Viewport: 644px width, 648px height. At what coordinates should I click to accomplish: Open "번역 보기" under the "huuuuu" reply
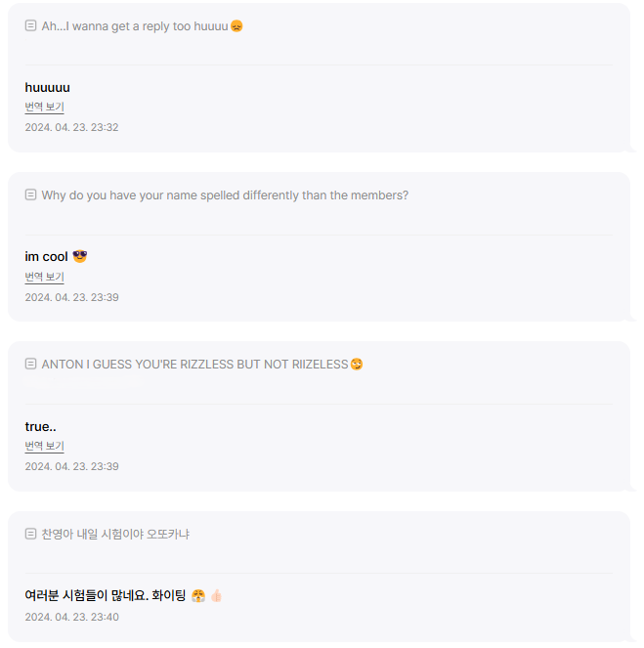tap(44, 108)
